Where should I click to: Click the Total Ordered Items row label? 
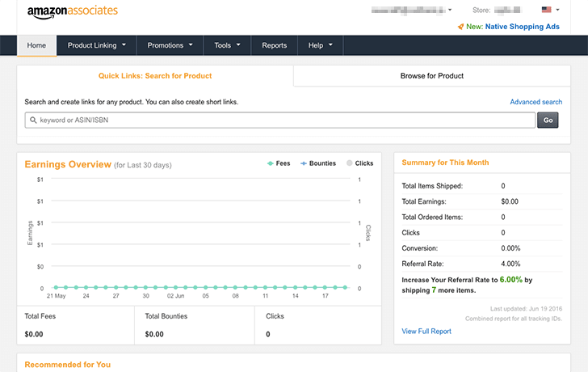pos(432,217)
